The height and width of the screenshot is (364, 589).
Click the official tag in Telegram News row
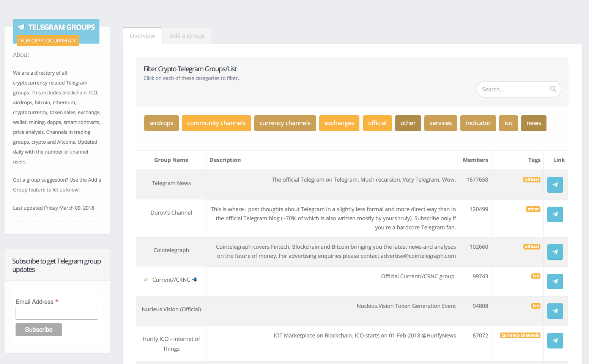pyautogui.click(x=532, y=179)
